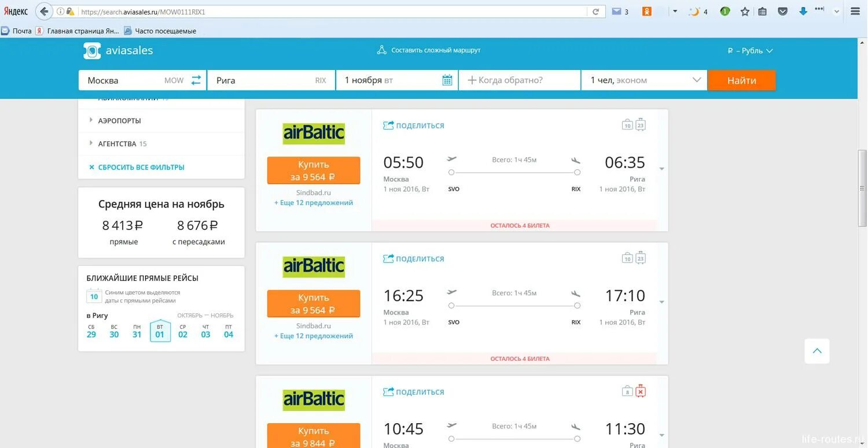Select Wednesday 02 in nearest flights
Viewport: 868px width, 448px height.
point(183,331)
